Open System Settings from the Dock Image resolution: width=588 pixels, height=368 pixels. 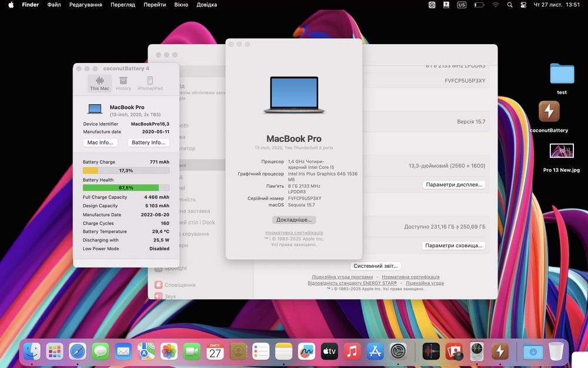tap(398, 352)
